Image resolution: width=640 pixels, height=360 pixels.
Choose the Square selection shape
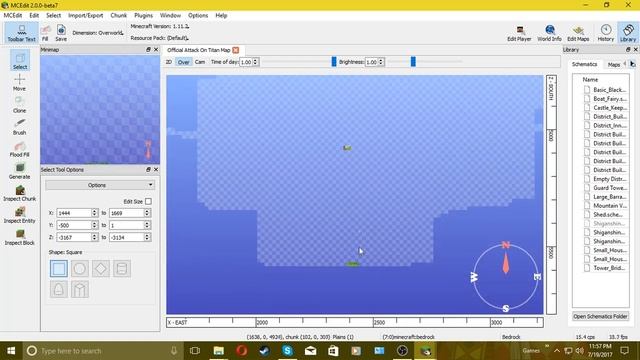tap(59, 269)
